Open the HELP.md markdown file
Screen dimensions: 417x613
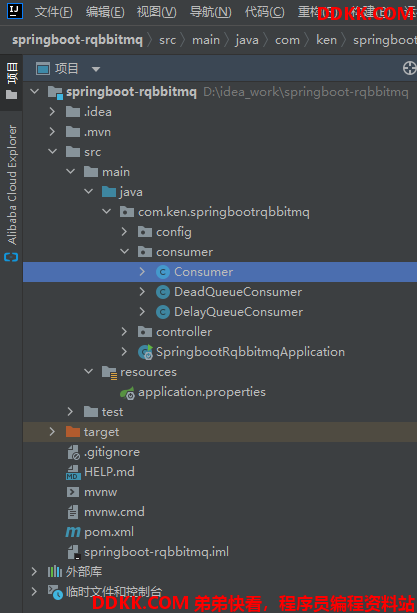(220, 472)
